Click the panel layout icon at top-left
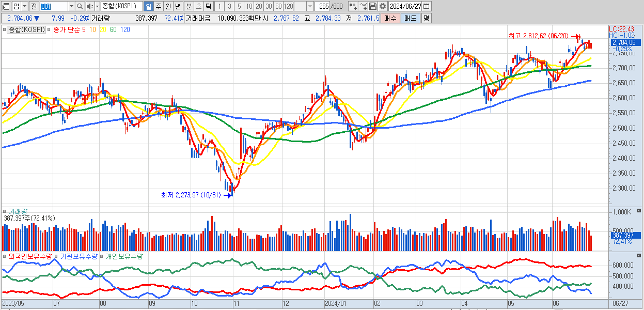The width and height of the screenshot is (644, 310). 6,6
